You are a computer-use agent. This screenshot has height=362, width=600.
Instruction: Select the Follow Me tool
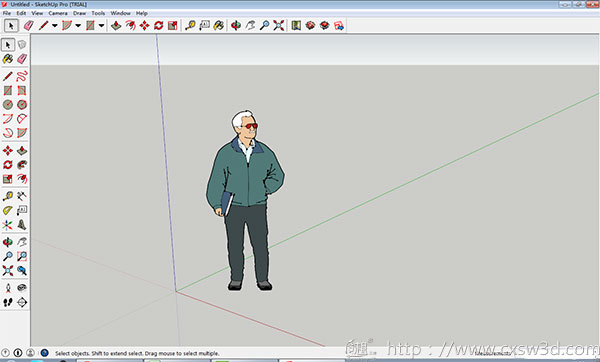(x=22, y=165)
